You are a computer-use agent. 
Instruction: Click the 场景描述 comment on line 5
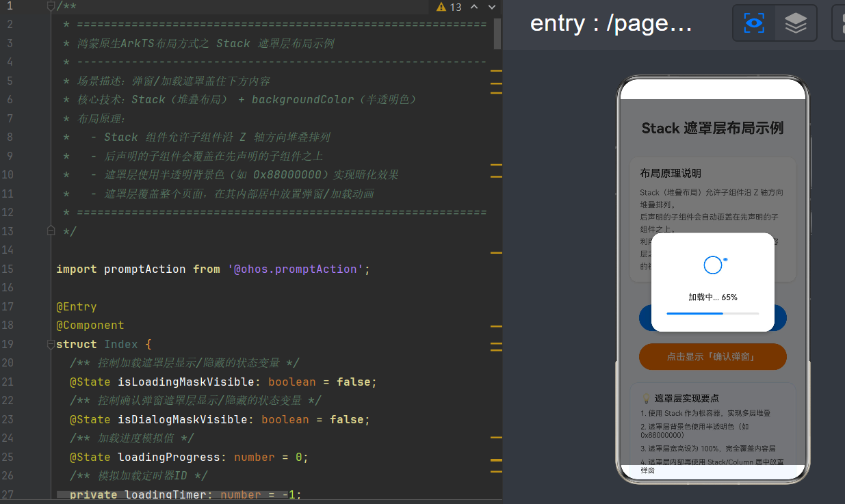coord(166,81)
